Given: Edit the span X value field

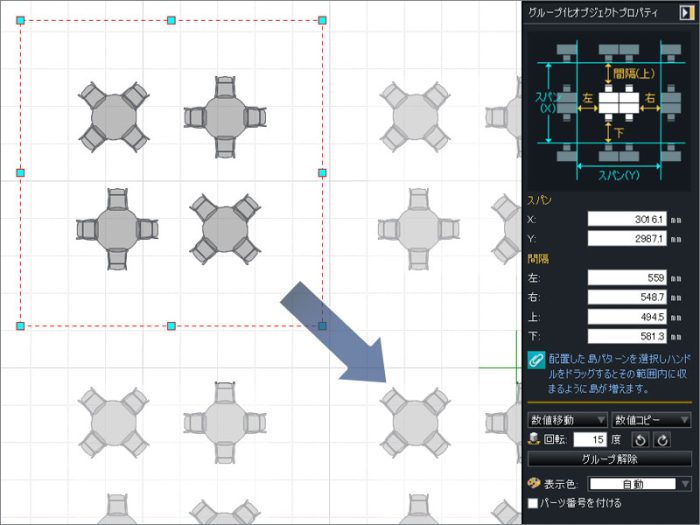Looking at the screenshot, I should tap(627, 219).
